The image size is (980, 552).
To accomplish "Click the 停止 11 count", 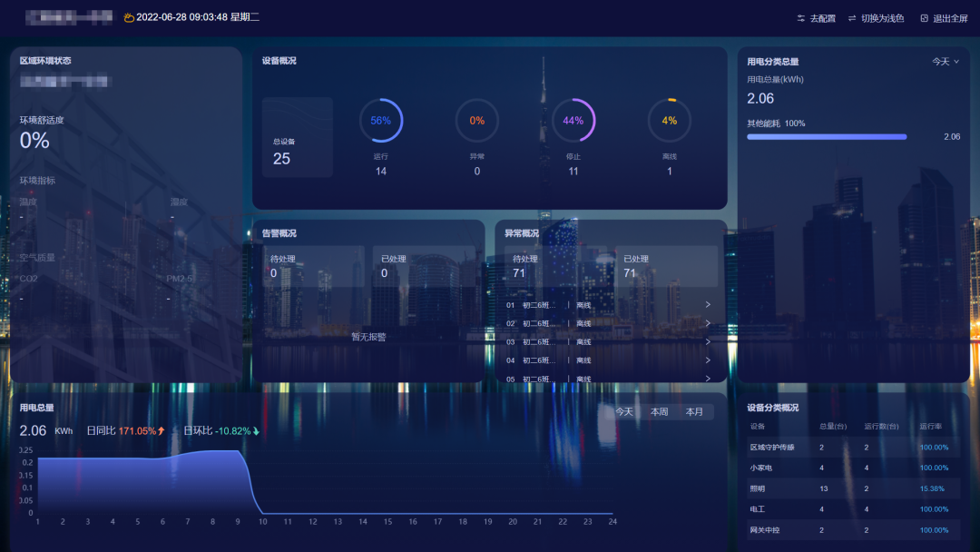I will (573, 172).
